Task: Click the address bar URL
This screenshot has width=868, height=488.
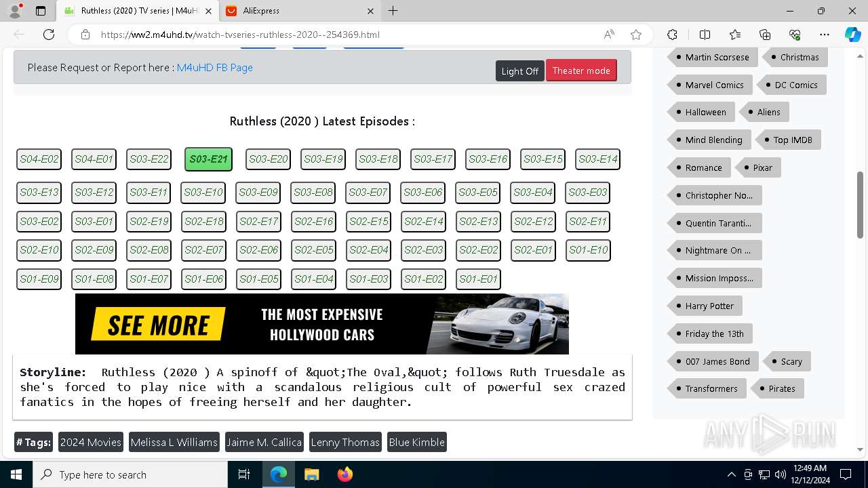Action: click(x=240, y=35)
